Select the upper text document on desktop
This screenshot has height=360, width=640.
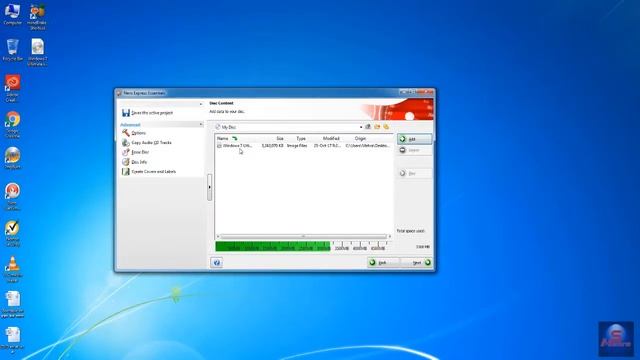(x=13, y=304)
